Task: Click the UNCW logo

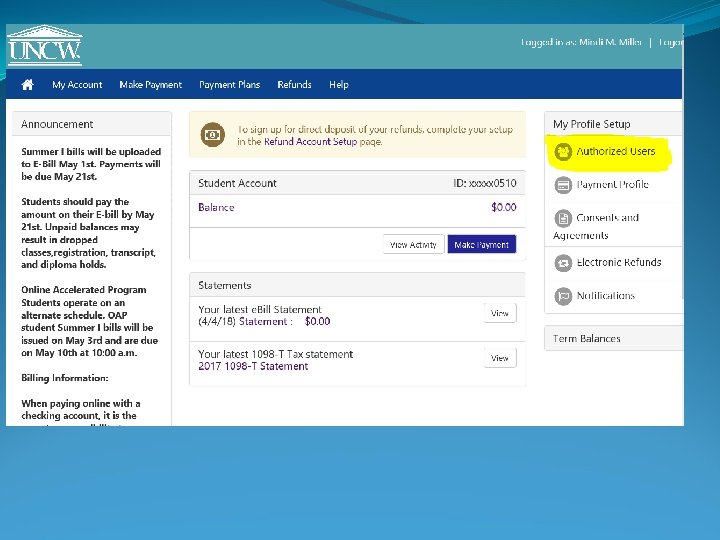Action: coord(45,46)
